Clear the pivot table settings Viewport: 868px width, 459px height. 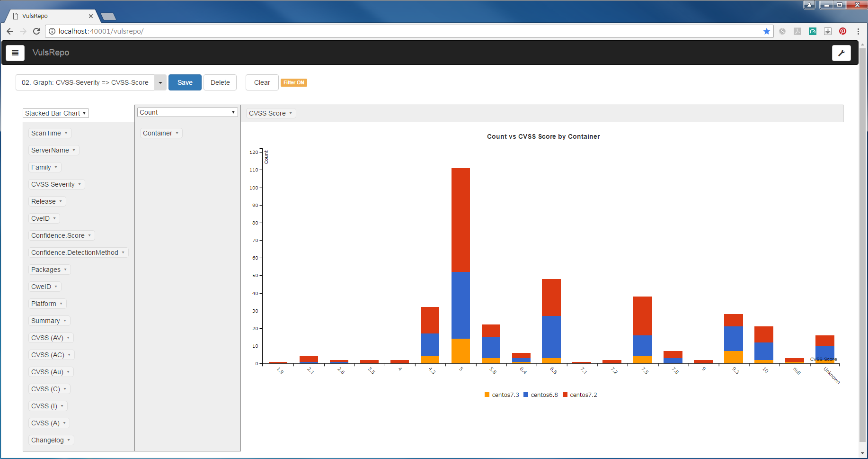(x=262, y=82)
